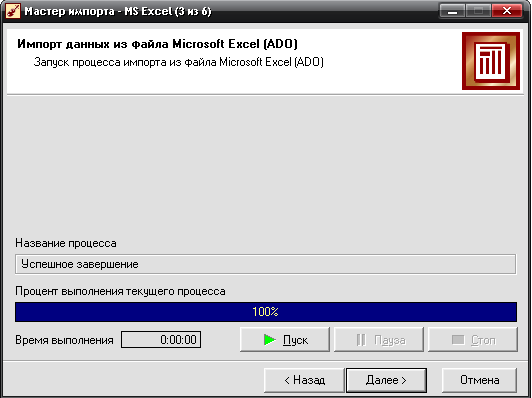Screen dimensions: 532x398
Task: Minimize the import wizard window
Action: [452, 11]
